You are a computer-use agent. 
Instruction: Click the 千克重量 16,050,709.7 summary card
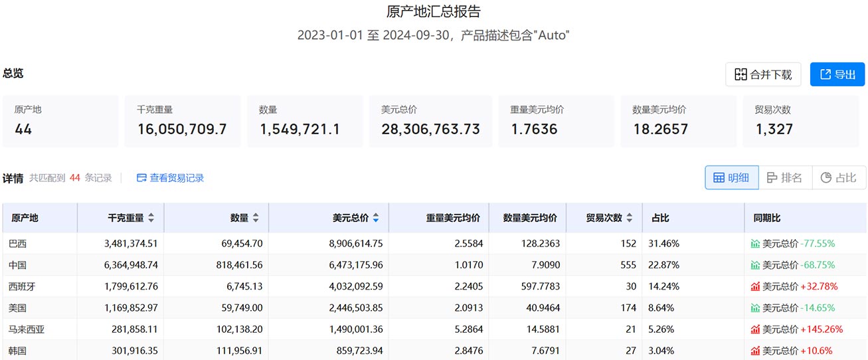coord(183,122)
